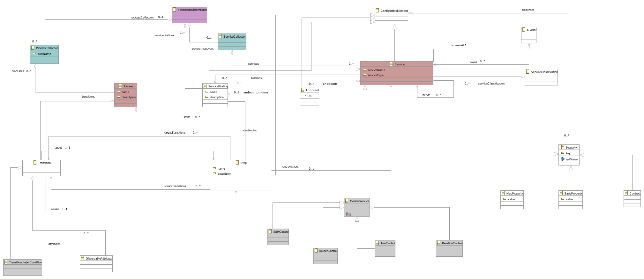This screenshot has width=644, height=279.
Task: Select the properties association label
Action: point(528,10)
